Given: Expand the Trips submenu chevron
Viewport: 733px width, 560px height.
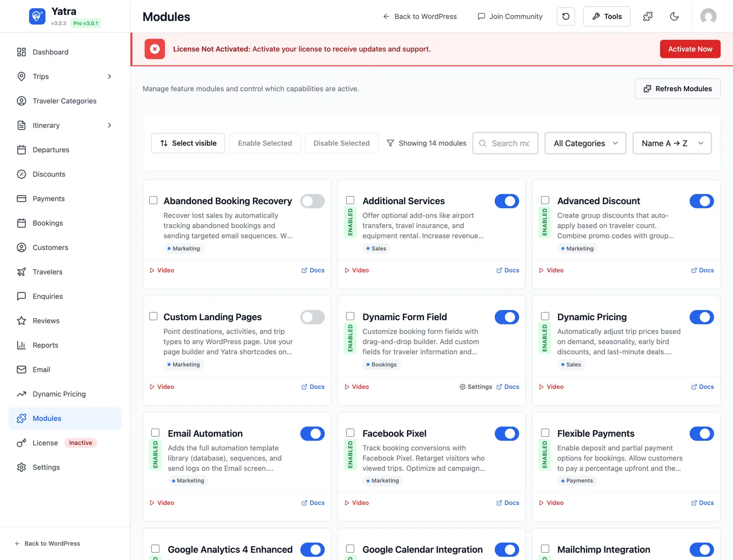Looking at the screenshot, I should click(109, 76).
